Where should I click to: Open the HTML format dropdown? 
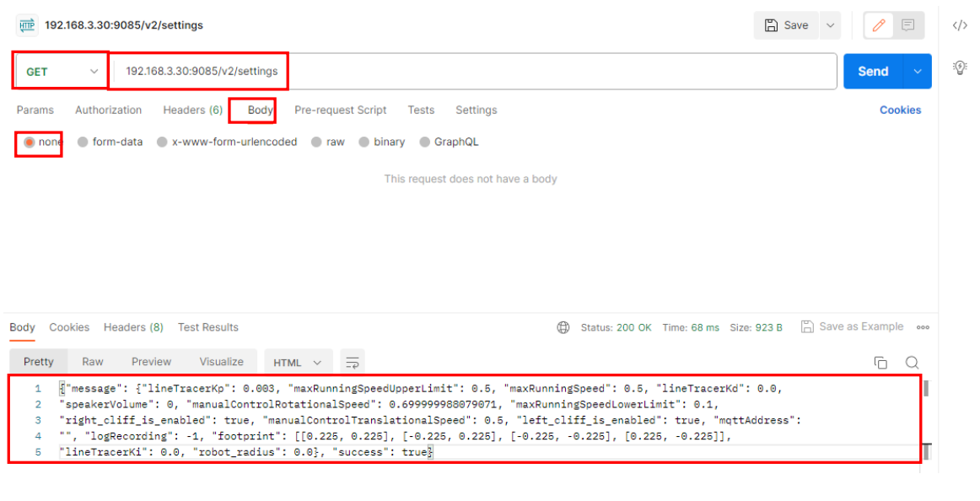298,363
